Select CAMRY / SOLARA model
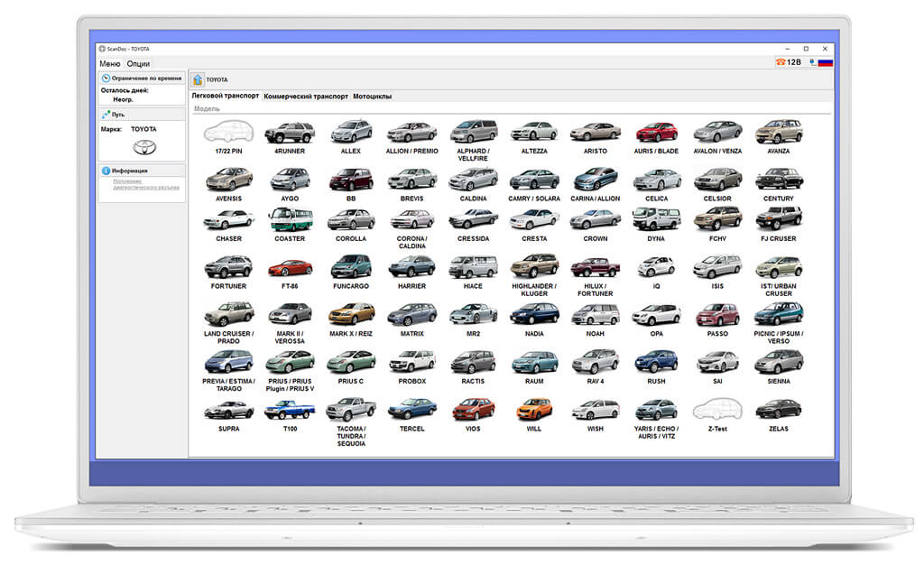The image size is (924, 565). click(x=534, y=179)
